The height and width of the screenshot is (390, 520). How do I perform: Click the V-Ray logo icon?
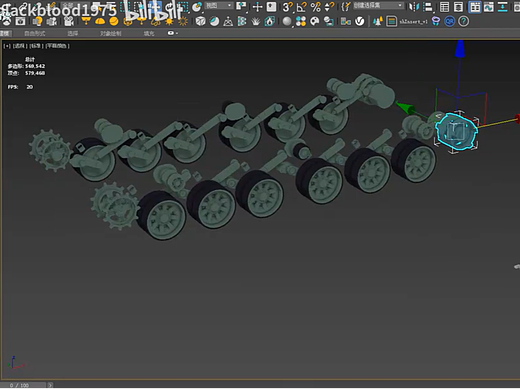click(x=359, y=21)
